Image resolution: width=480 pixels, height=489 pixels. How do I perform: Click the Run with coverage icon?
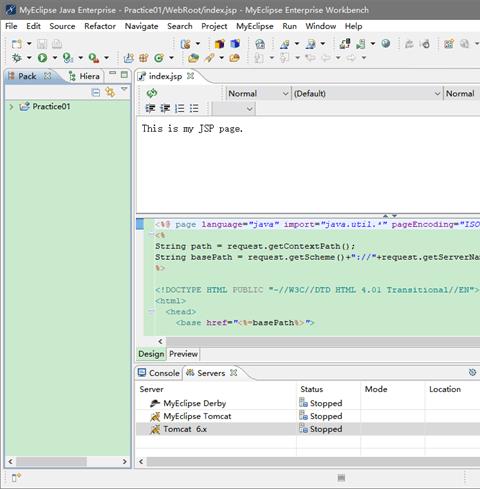point(68,58)
